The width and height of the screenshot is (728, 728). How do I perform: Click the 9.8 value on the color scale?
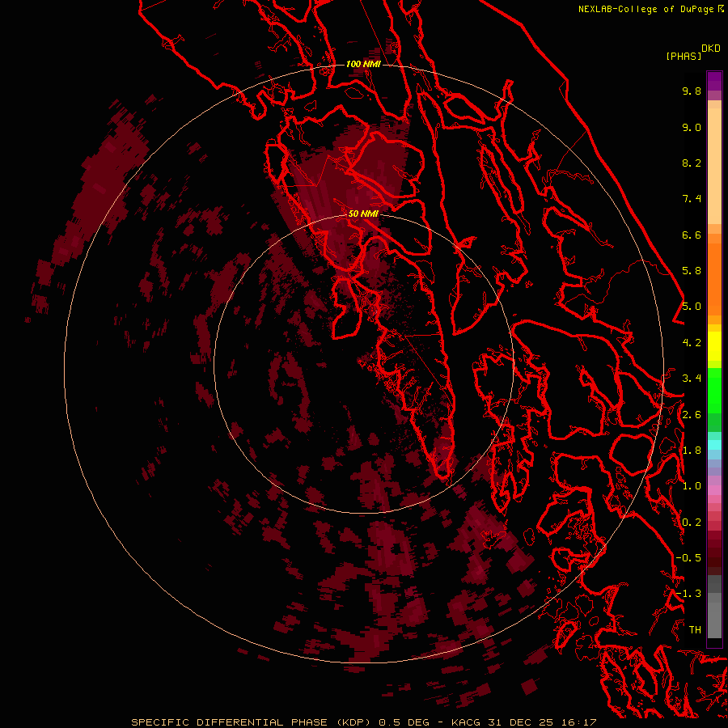(692, 91)
